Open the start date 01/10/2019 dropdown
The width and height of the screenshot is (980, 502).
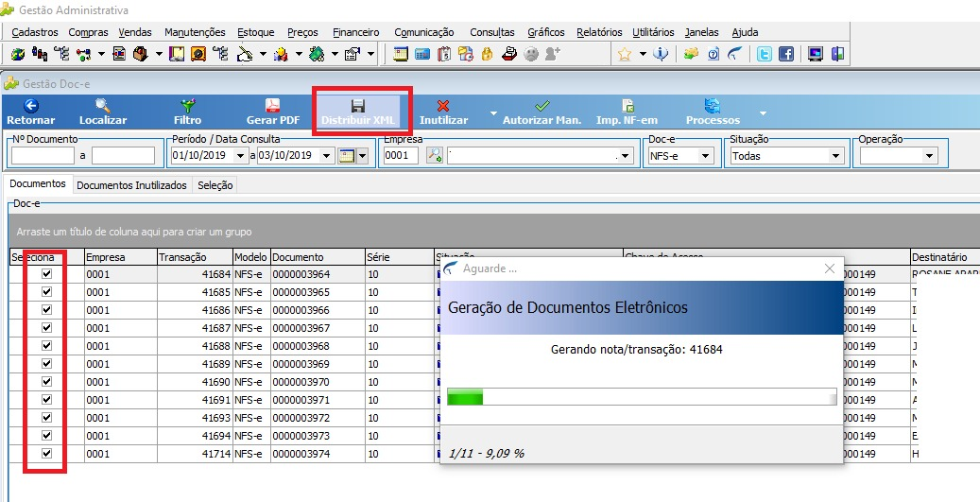pyautogui.click(x=241, y=156)
